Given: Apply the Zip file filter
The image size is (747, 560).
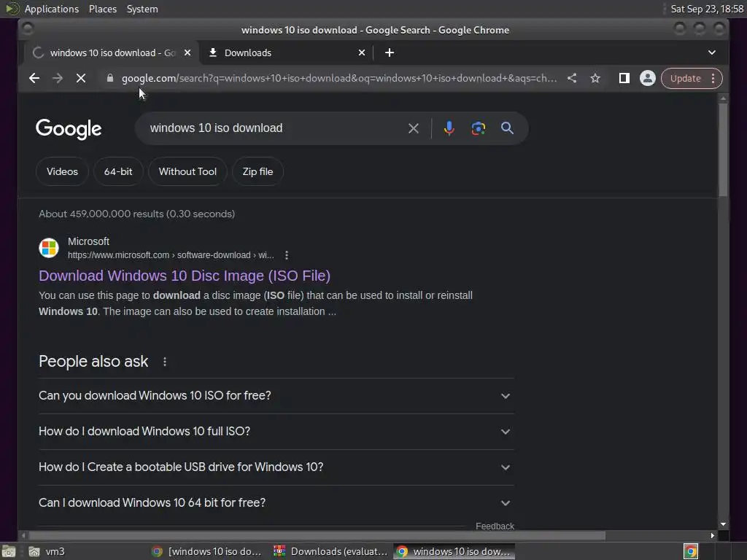Looking at the screenshot, I should tap(258, 171).
